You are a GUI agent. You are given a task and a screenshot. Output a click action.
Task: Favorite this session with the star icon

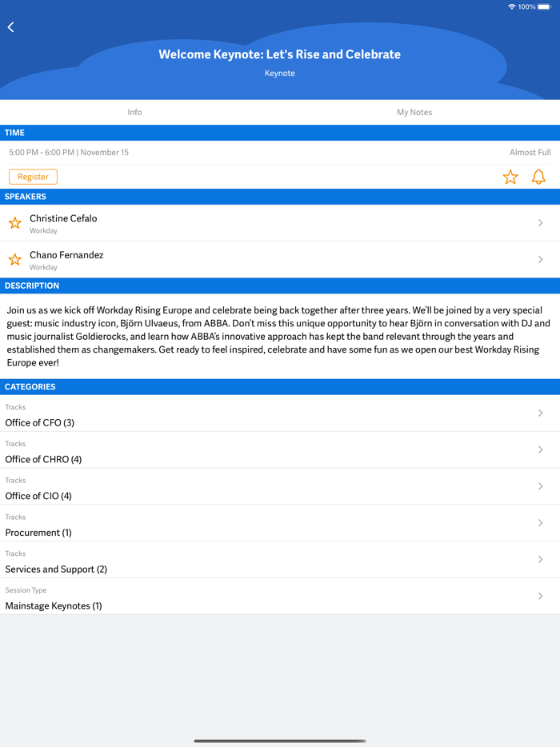pyautogui.click(x=510, y=177)
